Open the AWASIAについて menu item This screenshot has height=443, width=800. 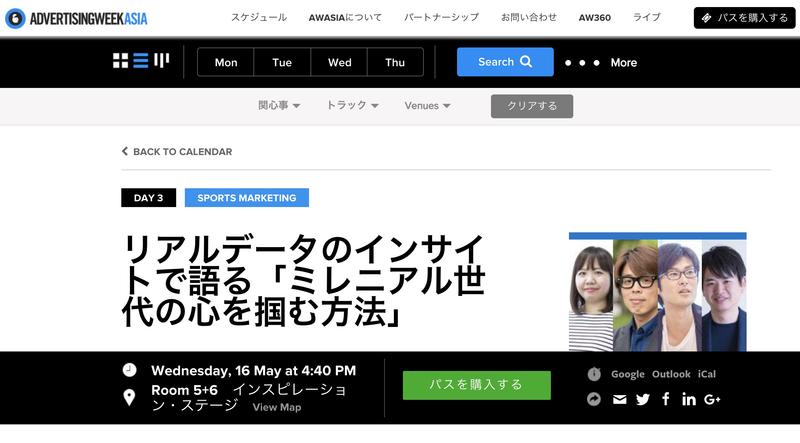click(345, 17)
